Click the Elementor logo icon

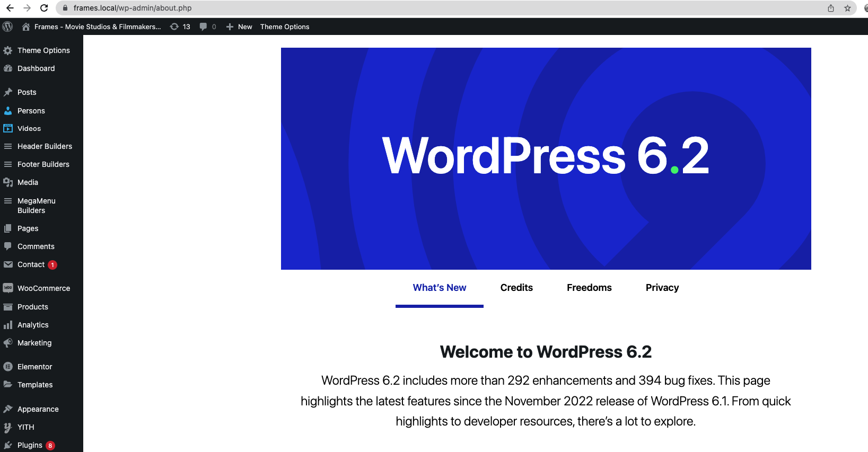coord(8,367)
